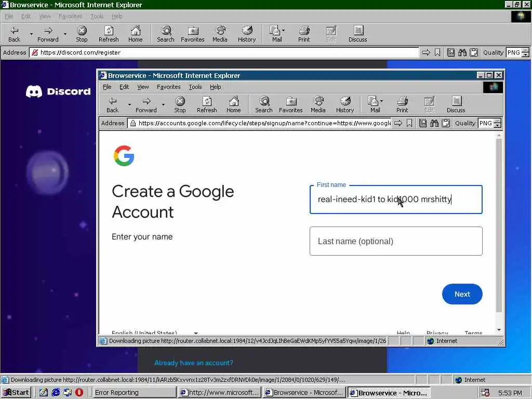Viewport: 532px width, 399px height.
Task: Open Mail dropdown arrow in front window
Action: coord(382,101)
